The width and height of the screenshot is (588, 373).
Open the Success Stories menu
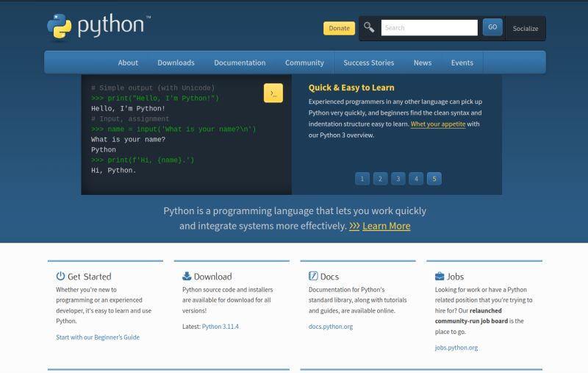(369, 63)
